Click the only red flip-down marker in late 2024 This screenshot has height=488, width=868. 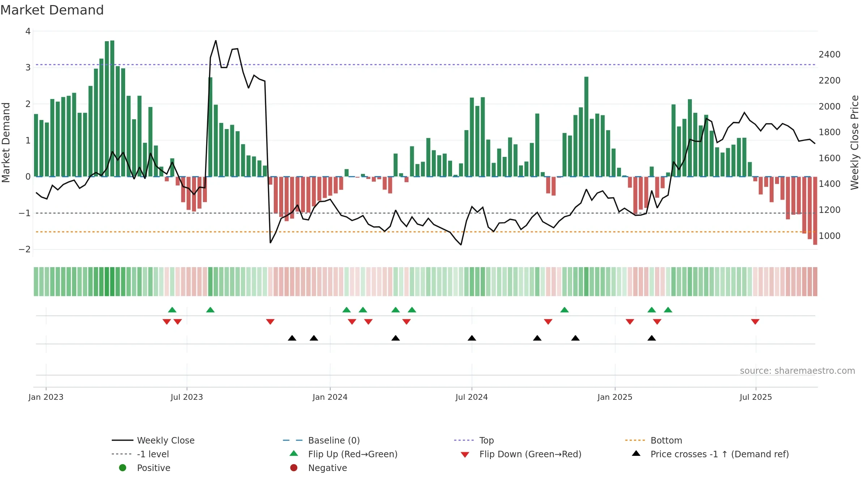[548, 322]
